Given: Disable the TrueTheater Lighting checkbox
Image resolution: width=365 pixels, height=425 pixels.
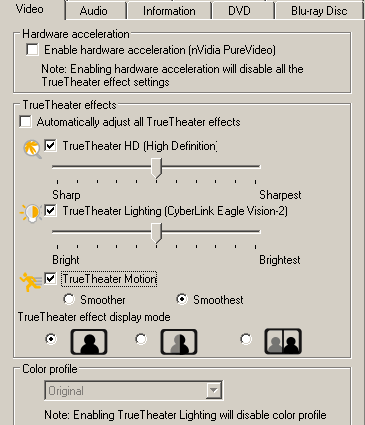Looking at the screenshot, I should click(x=50, y=211).
